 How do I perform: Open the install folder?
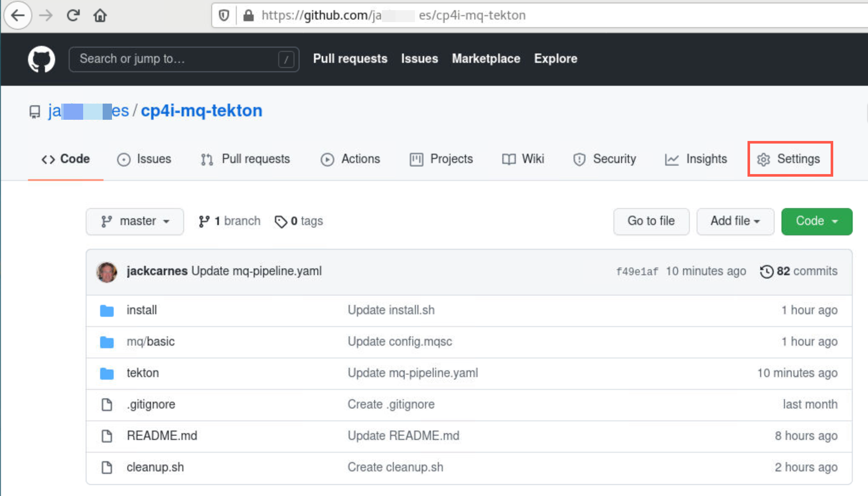click(142, 310)
